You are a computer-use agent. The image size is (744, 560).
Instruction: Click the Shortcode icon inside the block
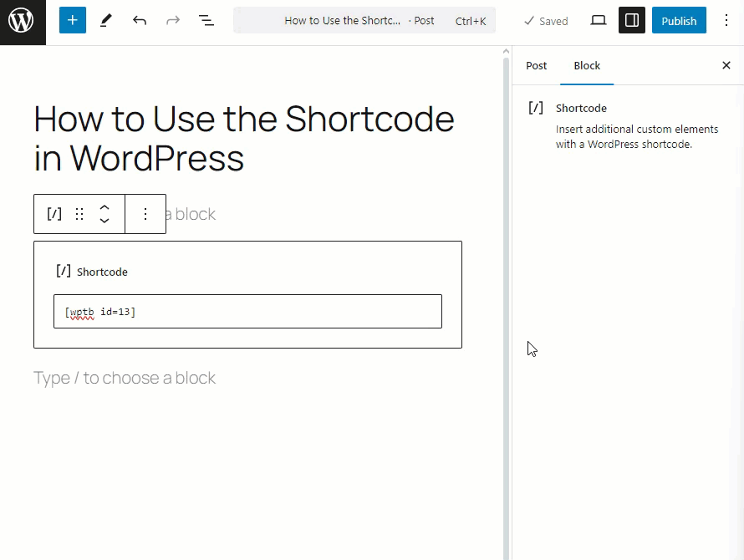[63, 272]
